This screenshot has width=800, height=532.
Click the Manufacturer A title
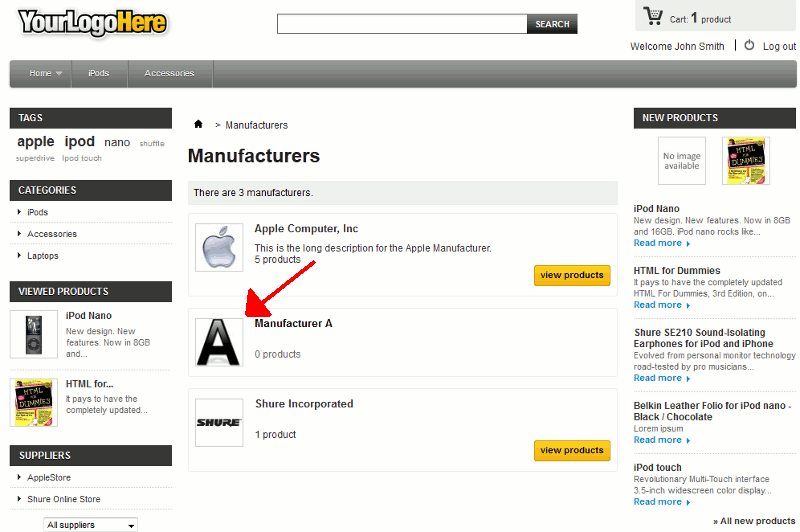293,323
